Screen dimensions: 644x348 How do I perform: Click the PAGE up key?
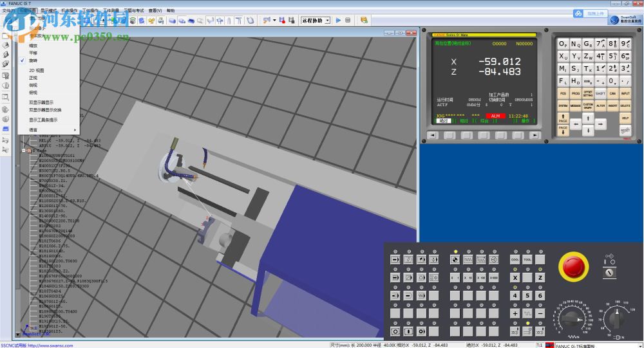pos(563,118)
